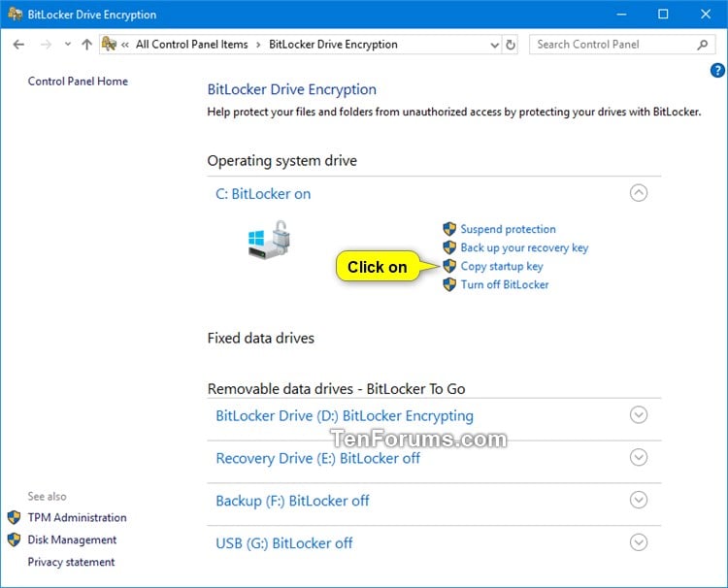Click Back up your recovery key

[524, 247]
